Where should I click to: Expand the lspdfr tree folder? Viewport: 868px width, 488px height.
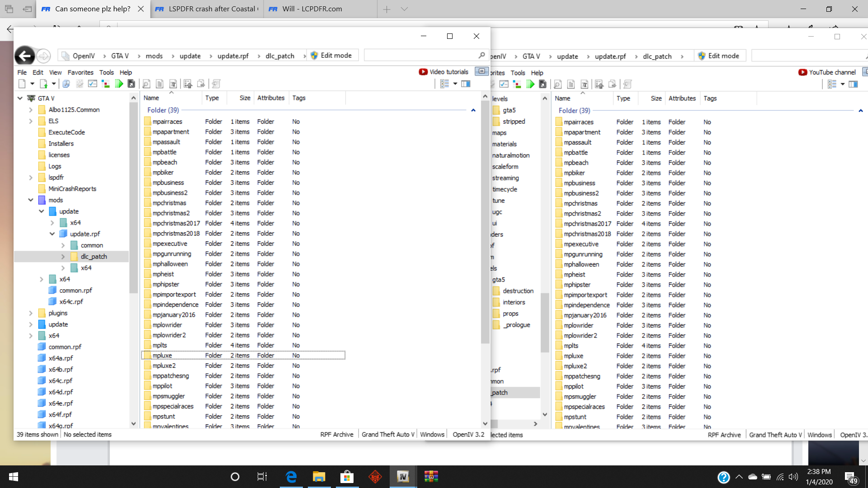(31, 177)
